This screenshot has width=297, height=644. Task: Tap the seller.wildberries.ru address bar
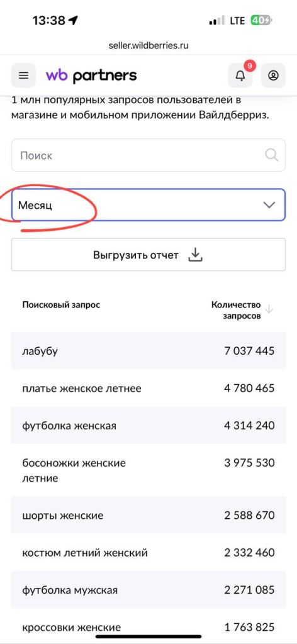[148, 45]
